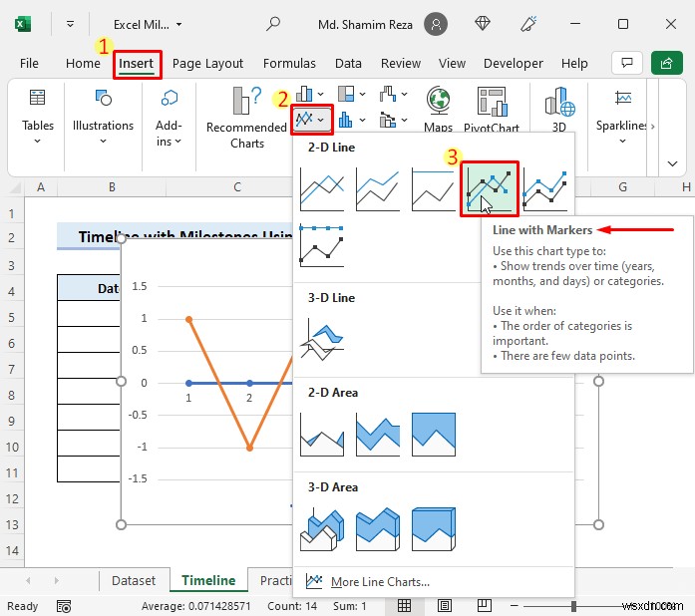Open Customize Quick Access Toolbar dropdown
Viewport: 695px width, 616px height.
point(70,24)
